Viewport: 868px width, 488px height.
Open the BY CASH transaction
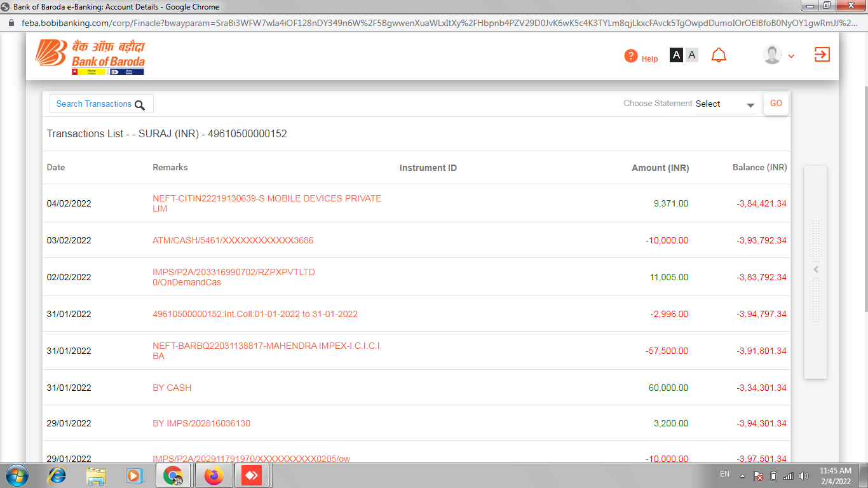[x=172, y=388]
